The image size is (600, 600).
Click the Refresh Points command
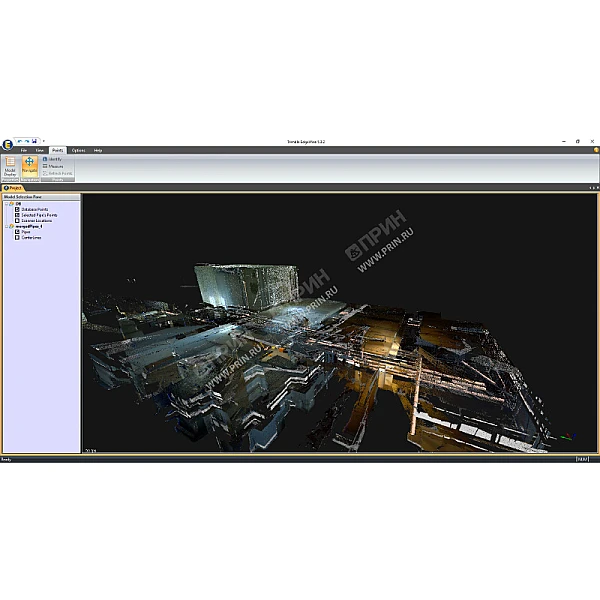pyautogui.click(x=56, y=173)
